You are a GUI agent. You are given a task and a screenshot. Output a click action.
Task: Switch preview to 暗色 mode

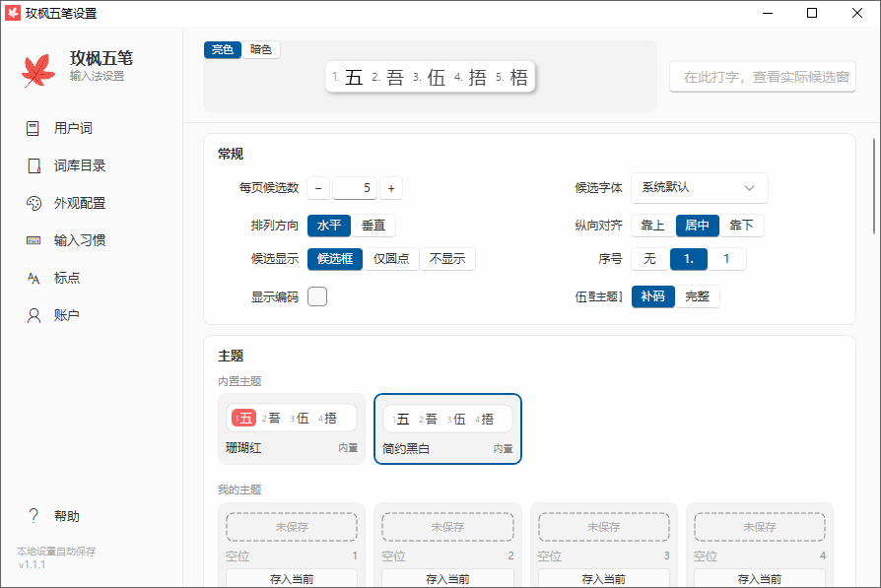tap(261, 49)
